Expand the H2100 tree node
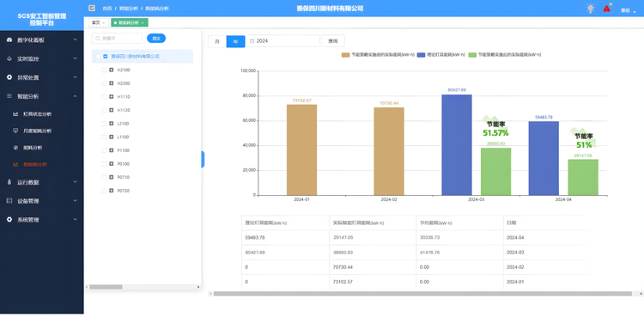The width and height of the screenshot is (644, 317). click(x=112, y=70)
